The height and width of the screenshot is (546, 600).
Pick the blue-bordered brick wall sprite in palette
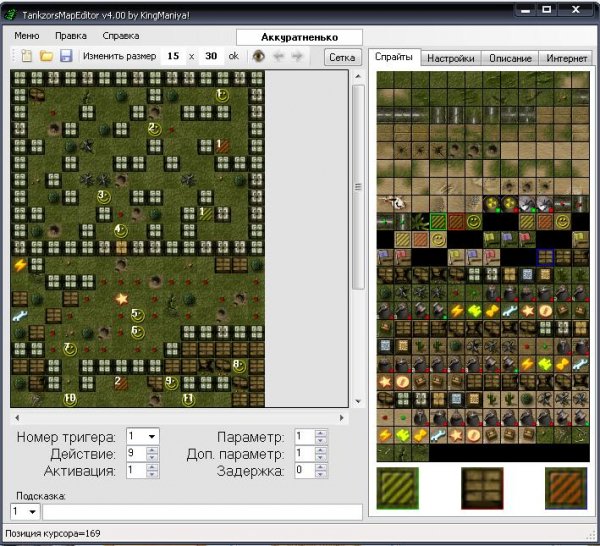pos(545,258)
